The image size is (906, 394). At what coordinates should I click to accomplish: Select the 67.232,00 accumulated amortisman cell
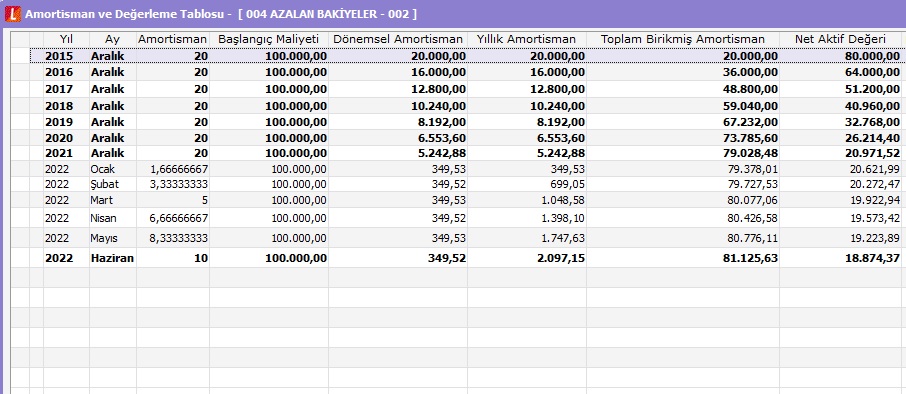(682, 122)
